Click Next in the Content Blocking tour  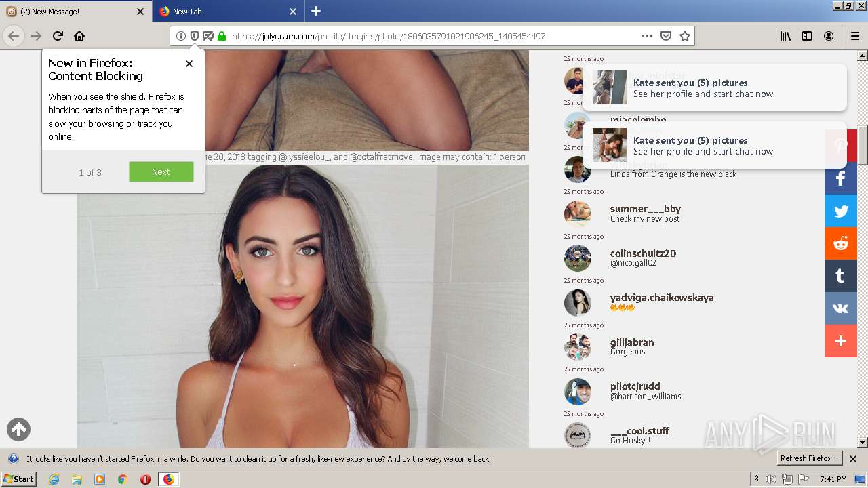point(161,172)
